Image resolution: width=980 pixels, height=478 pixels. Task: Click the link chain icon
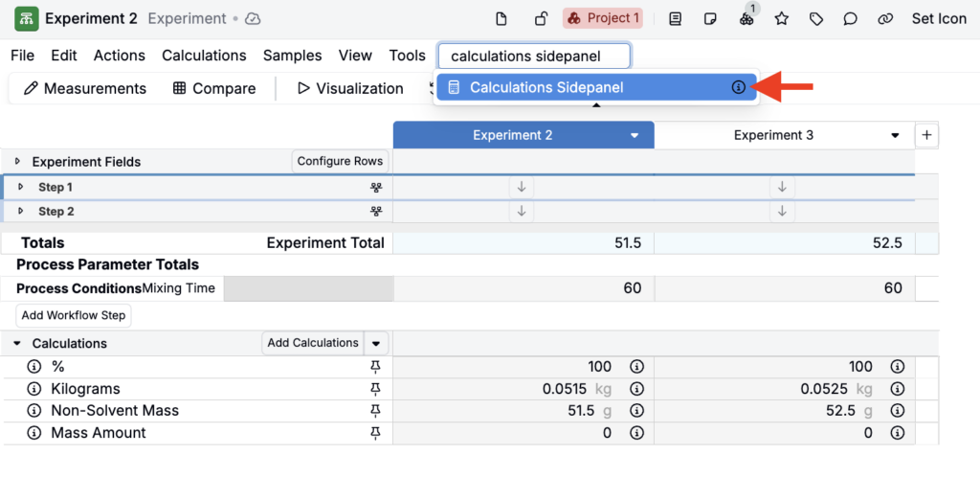tap(884, 19)
